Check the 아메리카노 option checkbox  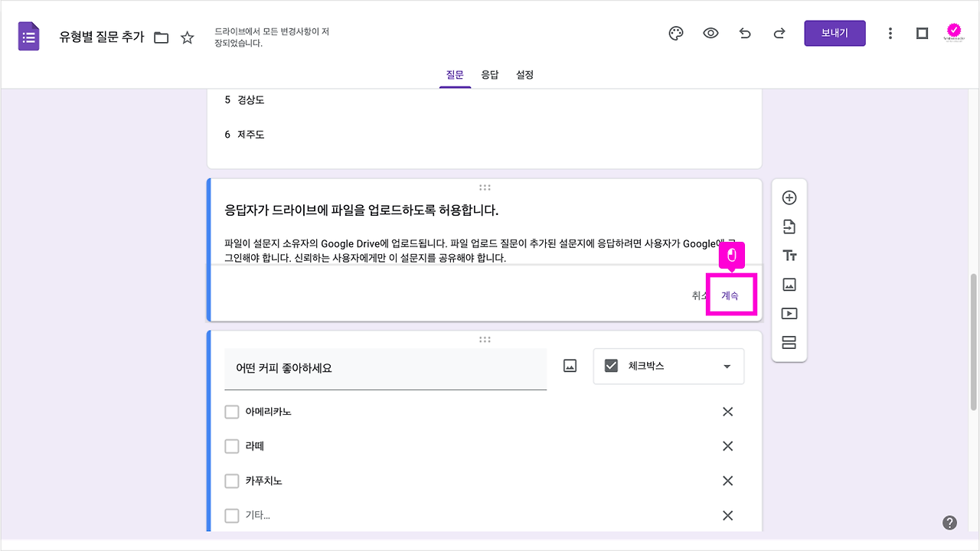pos(232,411)
